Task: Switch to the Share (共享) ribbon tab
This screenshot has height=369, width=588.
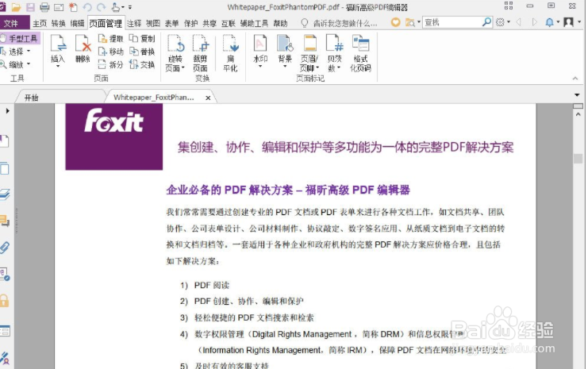Action: click(x=209, y=23)
